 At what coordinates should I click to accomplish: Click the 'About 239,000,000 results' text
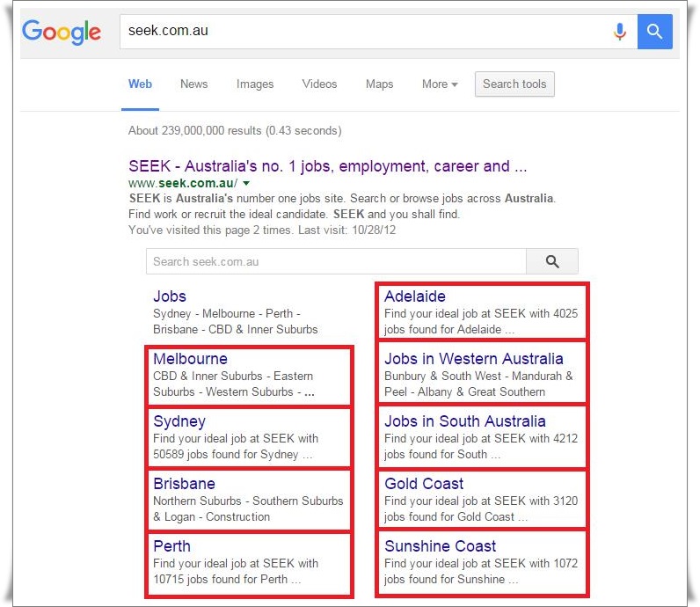pyautogui.click(x=235, y=130)
